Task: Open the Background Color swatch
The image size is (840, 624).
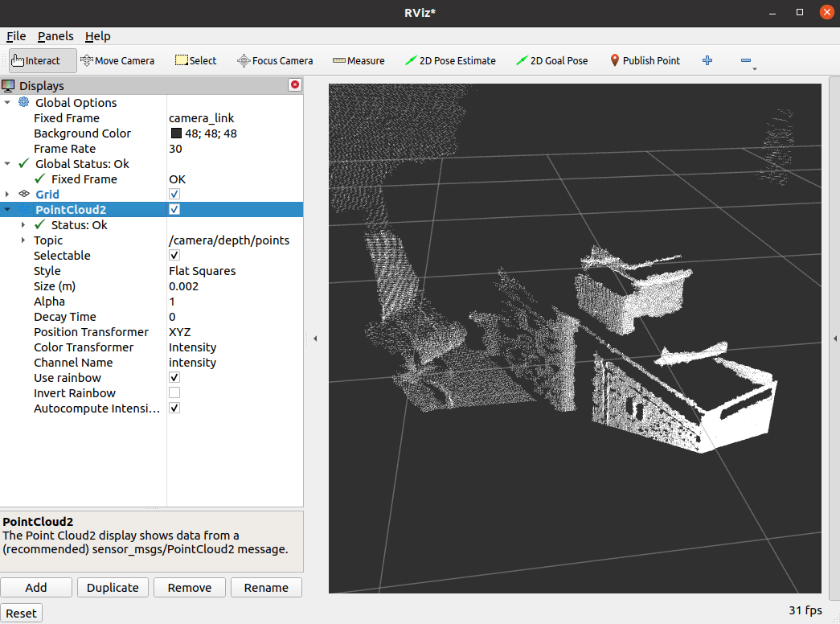Action: (176, 133)
